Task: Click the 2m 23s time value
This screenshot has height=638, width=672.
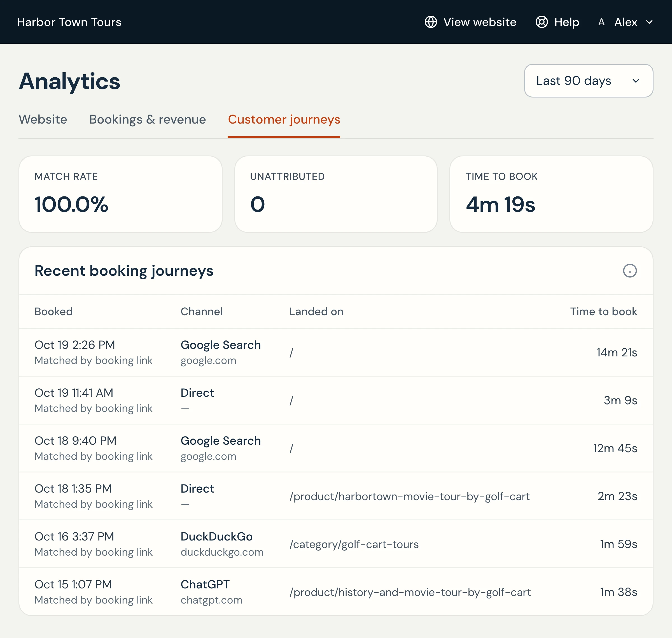Action: click(617, 496)
